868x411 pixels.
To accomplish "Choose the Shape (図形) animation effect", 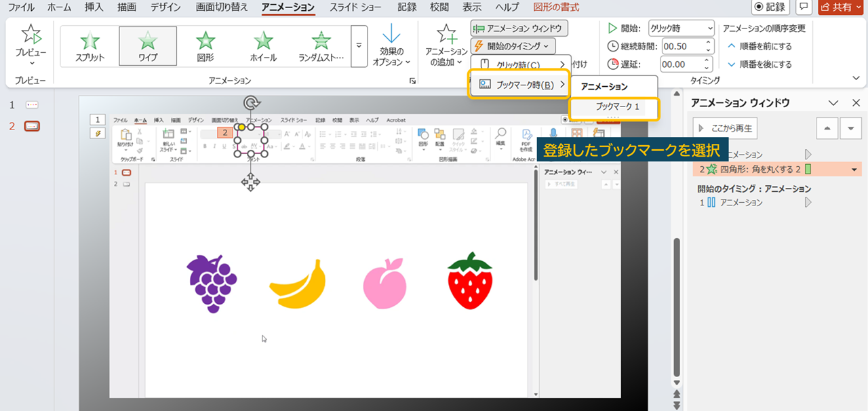I will click(x=205, y=41).
